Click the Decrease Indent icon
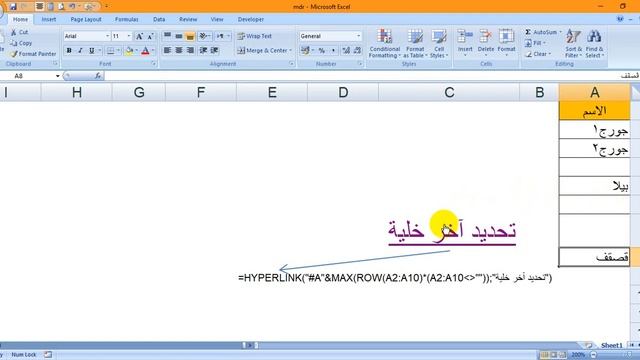Screen dimensions: 640x360 point(203,51)
